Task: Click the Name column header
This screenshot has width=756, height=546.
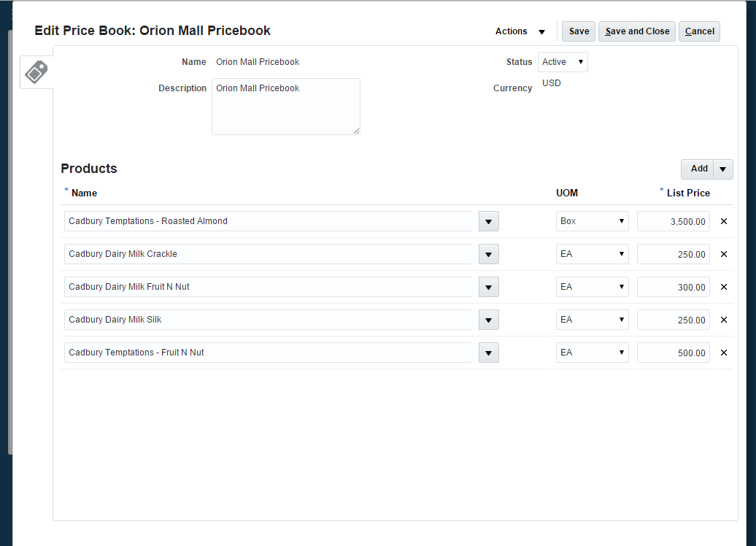Action: (84, 193)
